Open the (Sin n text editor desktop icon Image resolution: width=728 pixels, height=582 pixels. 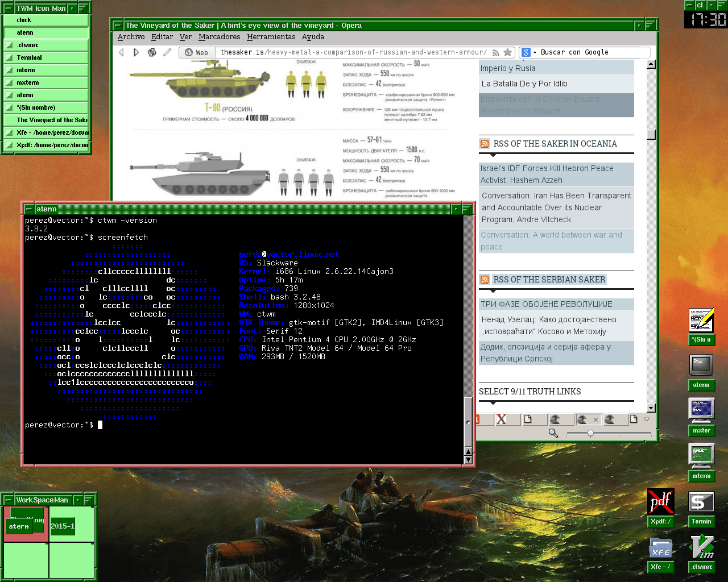[x=701, y=327]
